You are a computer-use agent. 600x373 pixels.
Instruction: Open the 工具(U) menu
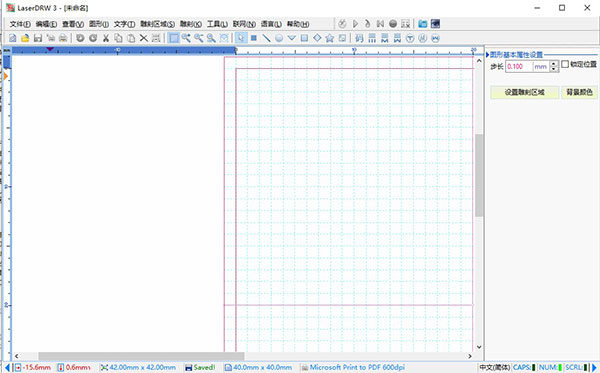click(x=217, y=24)
